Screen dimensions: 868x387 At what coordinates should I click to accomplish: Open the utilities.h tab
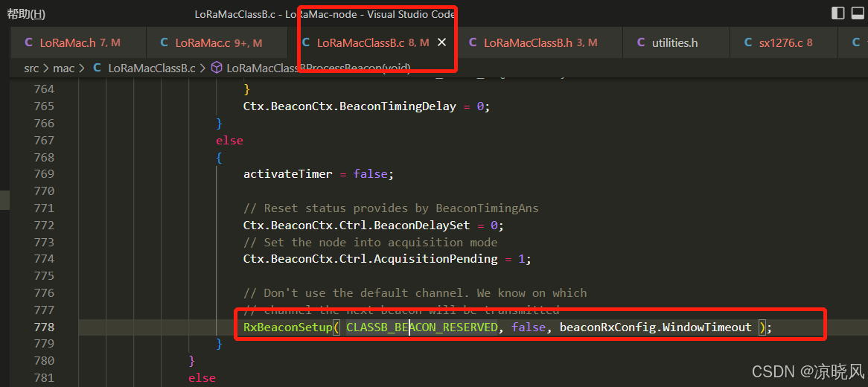tap(677, 42)
